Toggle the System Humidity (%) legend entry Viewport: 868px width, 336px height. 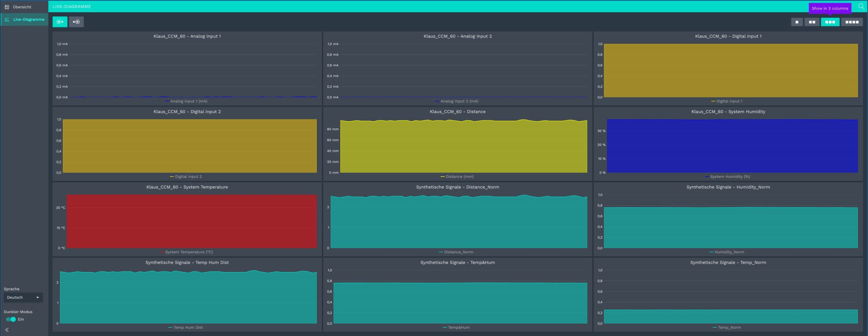pos(727,177)
